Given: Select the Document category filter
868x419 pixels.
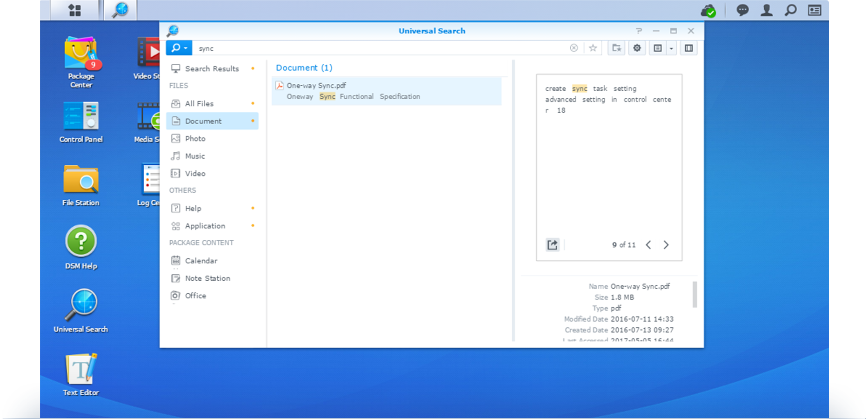Looking at the screenshot, I should (203, 121).
